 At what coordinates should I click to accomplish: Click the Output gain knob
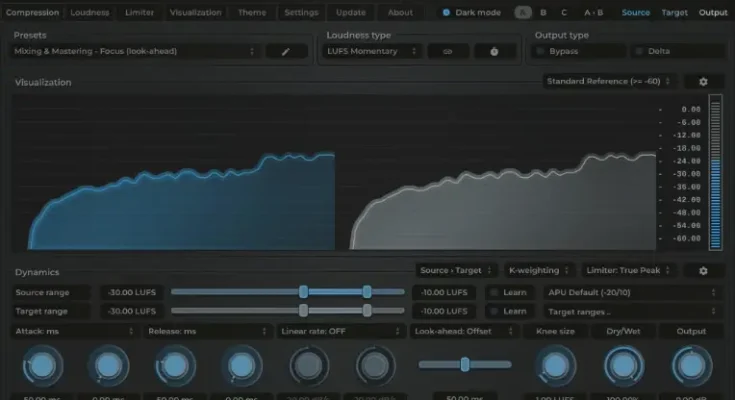[691, 367]
